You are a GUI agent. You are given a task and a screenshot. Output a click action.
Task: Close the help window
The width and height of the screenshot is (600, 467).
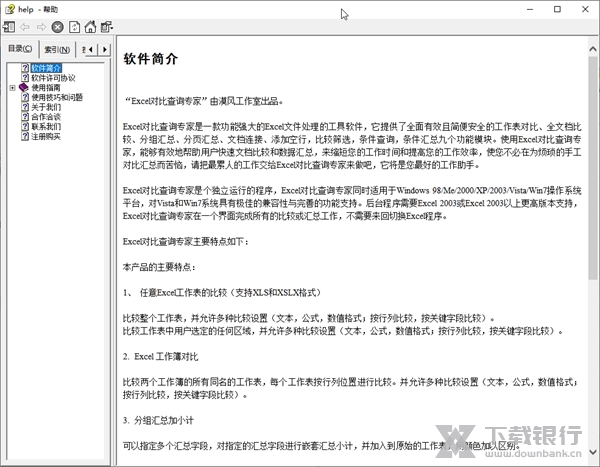[x=585, y=9]
